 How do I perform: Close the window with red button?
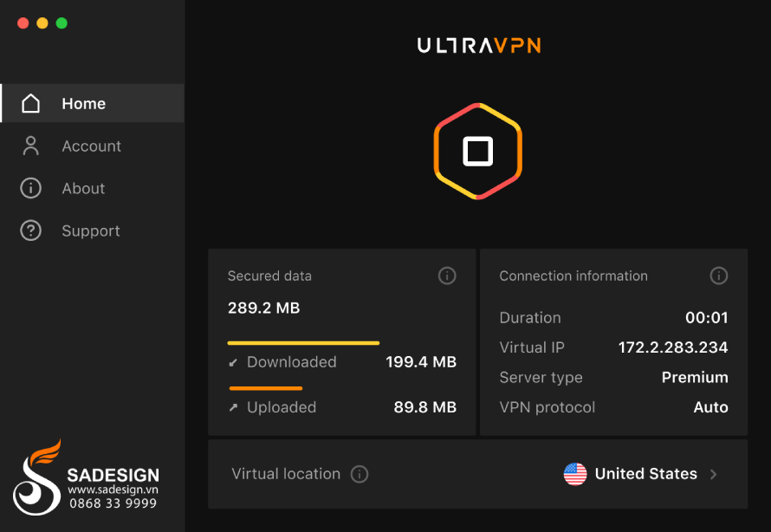tap(23, 23)
